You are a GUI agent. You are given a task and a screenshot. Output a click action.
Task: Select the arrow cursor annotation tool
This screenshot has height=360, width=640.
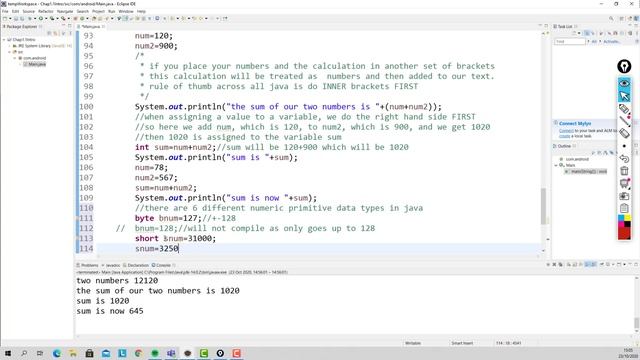tap(624, 96)
